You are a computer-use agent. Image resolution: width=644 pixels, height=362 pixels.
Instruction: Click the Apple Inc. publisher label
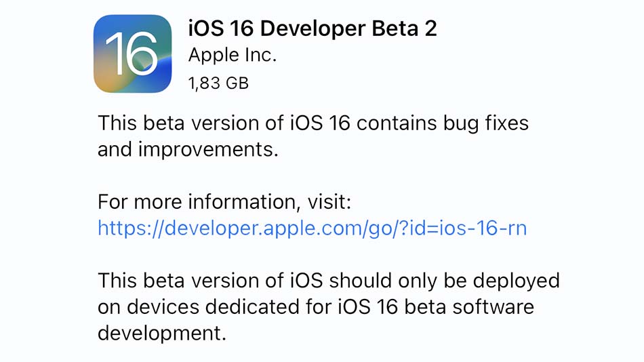(233, 56)
